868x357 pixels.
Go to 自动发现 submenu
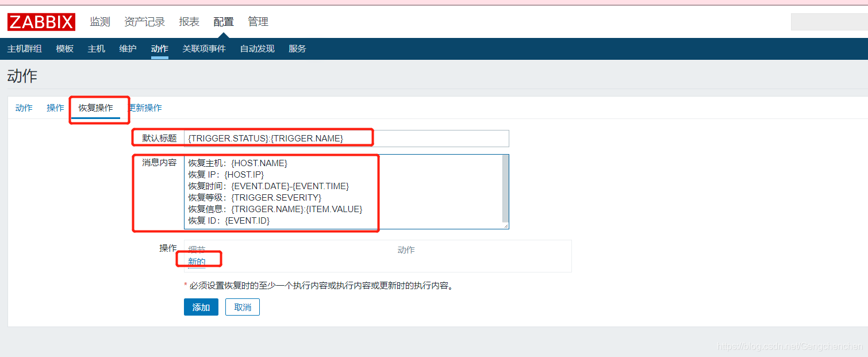point(258,49)
